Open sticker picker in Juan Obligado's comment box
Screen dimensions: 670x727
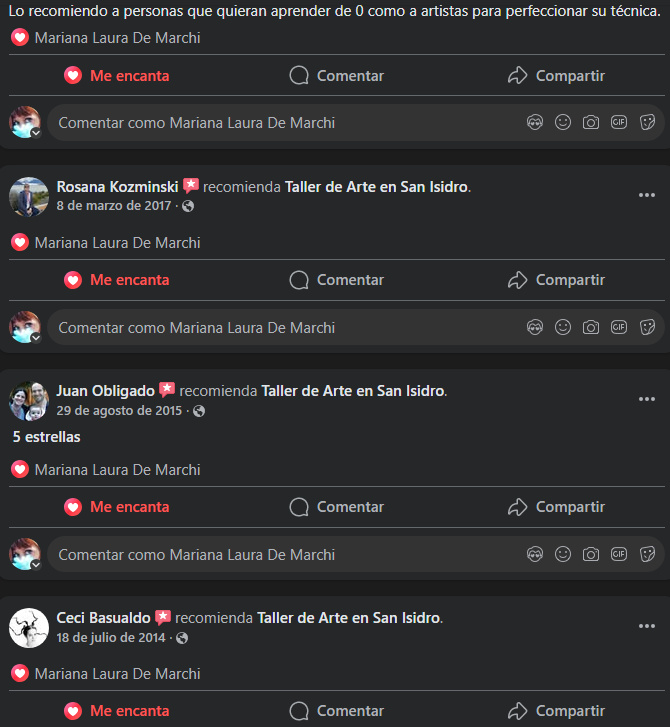tap(647, 554)
